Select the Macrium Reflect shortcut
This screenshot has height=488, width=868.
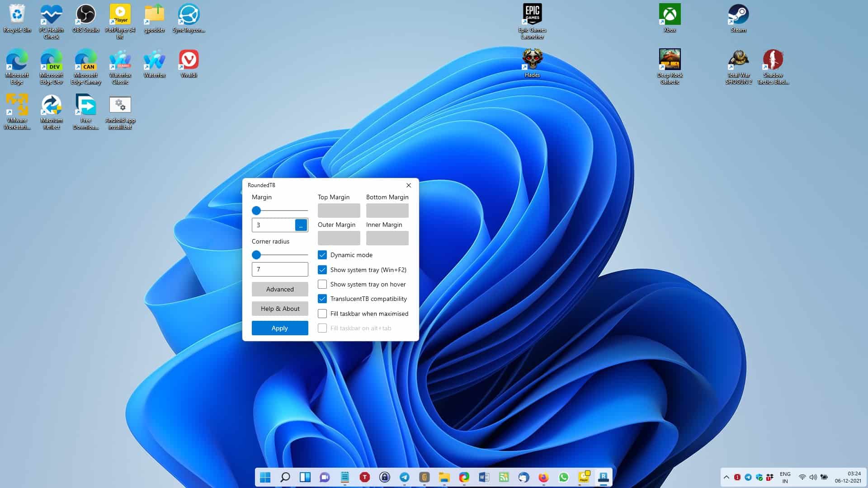click(52, 112)
